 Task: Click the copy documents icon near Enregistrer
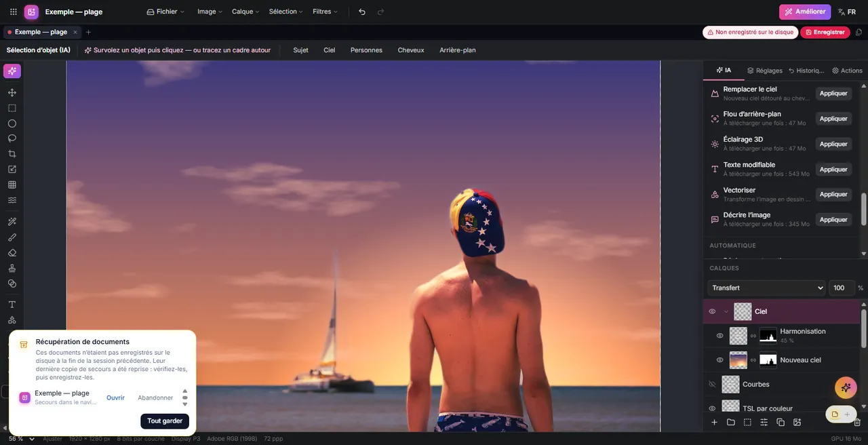[859, 32]
